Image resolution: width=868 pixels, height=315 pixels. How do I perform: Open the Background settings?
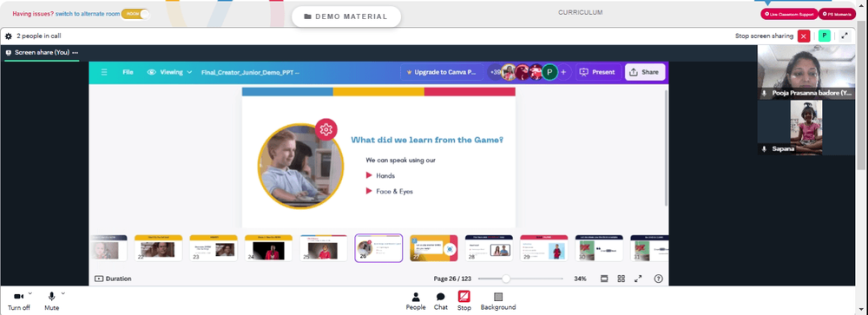(x=497, y=302)
